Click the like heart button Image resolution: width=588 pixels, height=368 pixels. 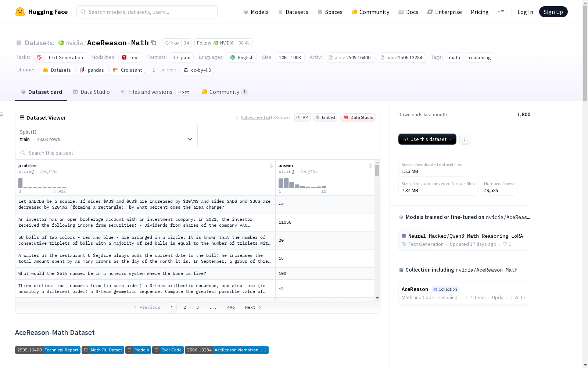172,43
